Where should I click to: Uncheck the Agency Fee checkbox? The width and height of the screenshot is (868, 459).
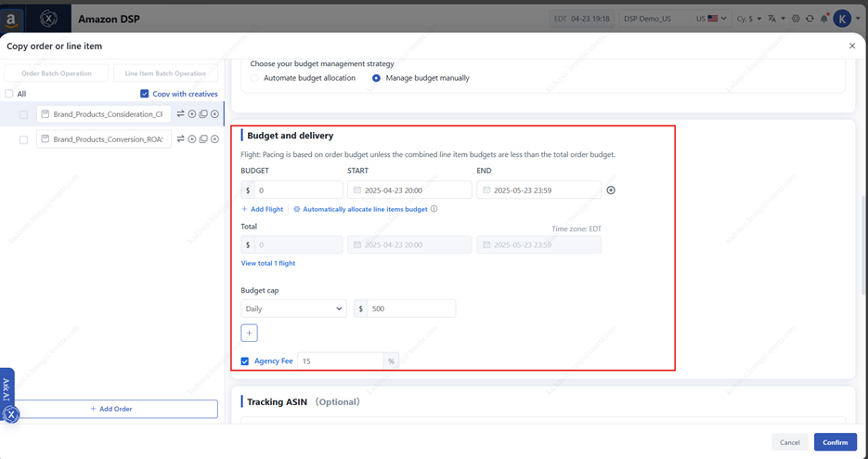(245, 361)
